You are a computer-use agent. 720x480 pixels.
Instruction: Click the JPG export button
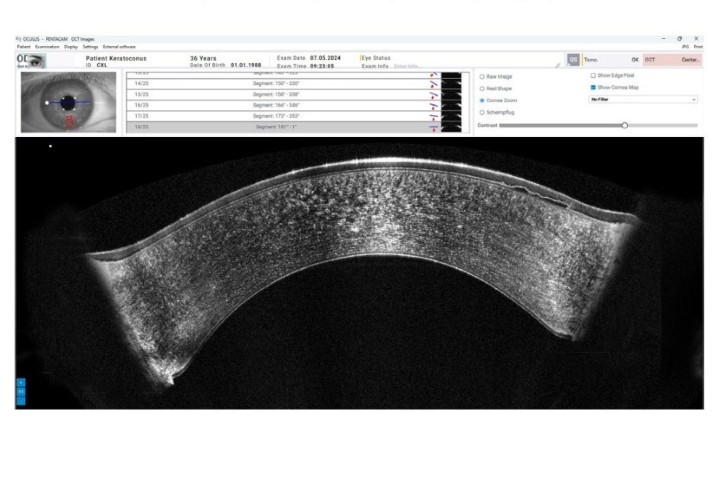(685, 46)
